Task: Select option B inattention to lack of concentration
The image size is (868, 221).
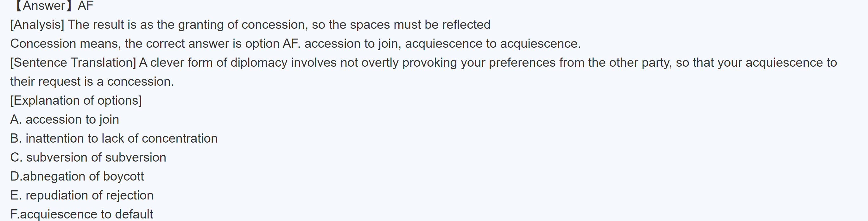Action: [114, 138]
